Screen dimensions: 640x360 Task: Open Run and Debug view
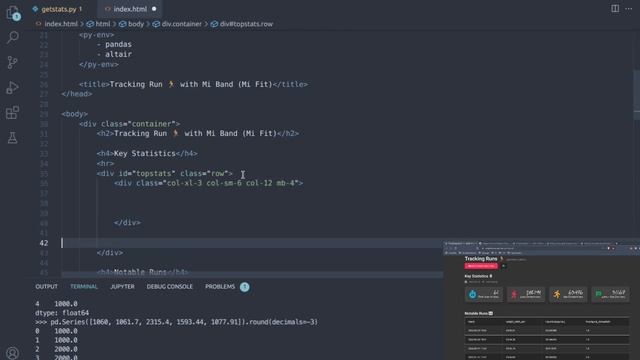pyautogui.click(x=13, y=87)
